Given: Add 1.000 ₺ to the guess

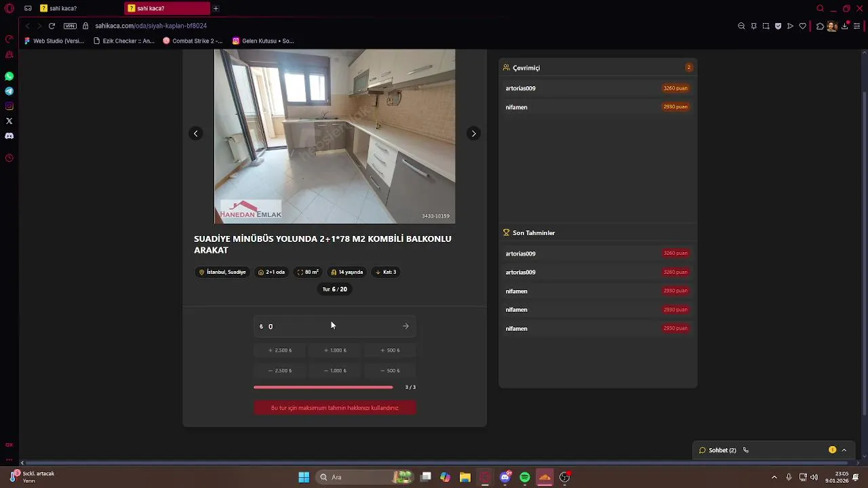Looking at the screenshot, I should pyautogui.click(x=335, y=350).
